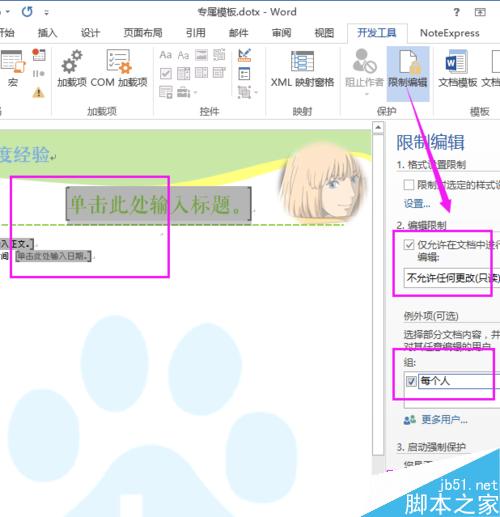Click the Pause Recording icon
The image size is (500, 517).
point(39,73)
